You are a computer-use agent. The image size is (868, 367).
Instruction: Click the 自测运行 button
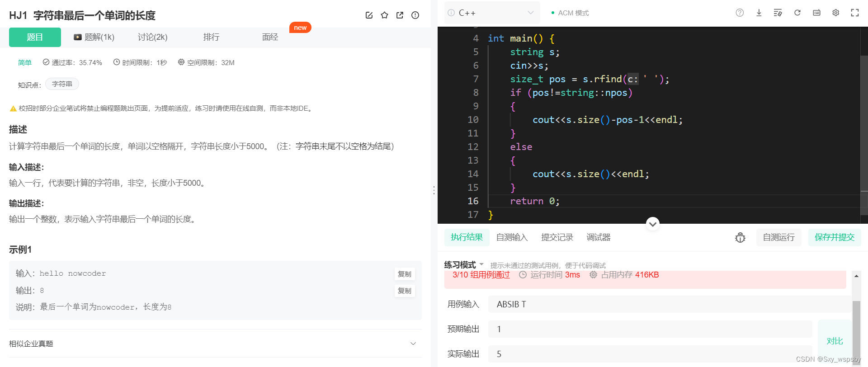tap(778, 237)
